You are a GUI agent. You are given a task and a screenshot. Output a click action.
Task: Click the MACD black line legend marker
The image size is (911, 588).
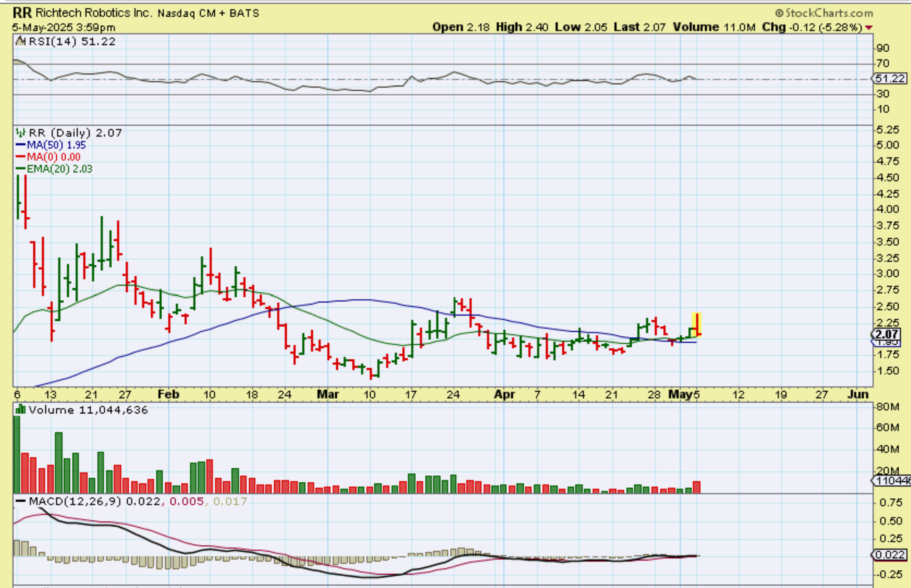[x=20, y=501]
